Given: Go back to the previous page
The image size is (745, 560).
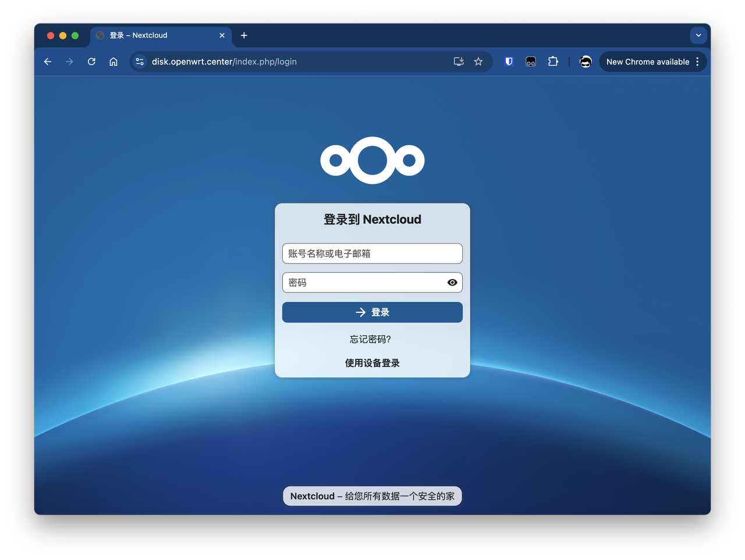Looking at the screenshot, I should [x=48, y=62].
